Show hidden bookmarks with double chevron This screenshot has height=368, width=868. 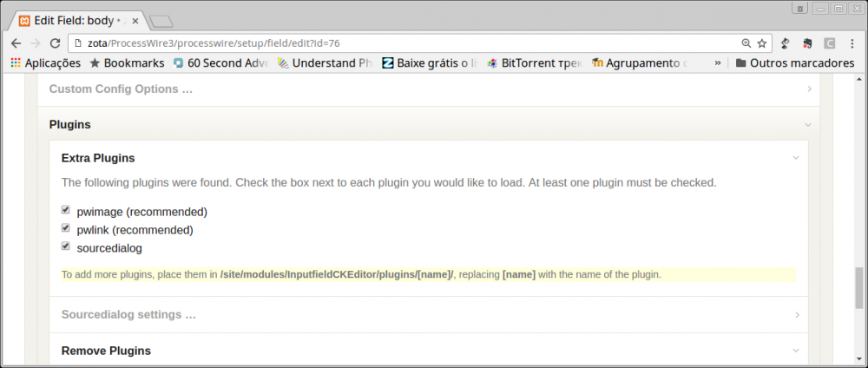tap(718, 63)
